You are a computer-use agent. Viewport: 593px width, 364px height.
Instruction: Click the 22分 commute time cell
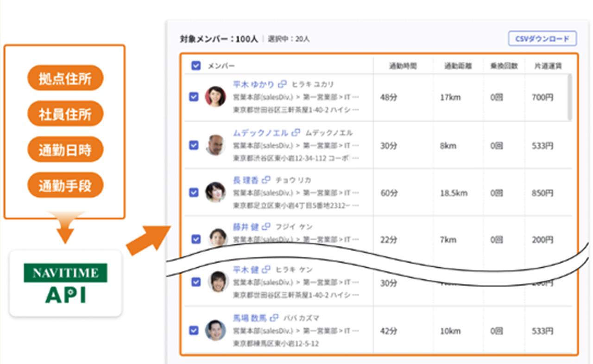[x=389, y=240]
